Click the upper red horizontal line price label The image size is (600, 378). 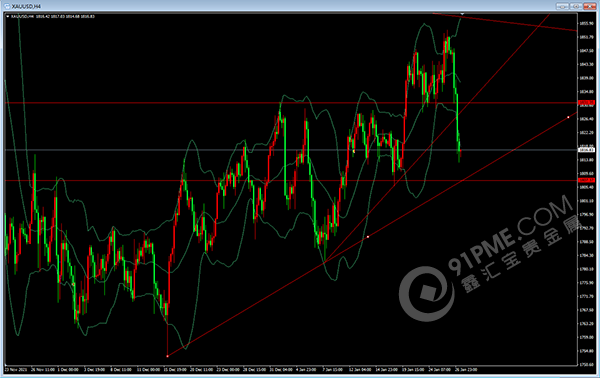(x=586, y=103)
